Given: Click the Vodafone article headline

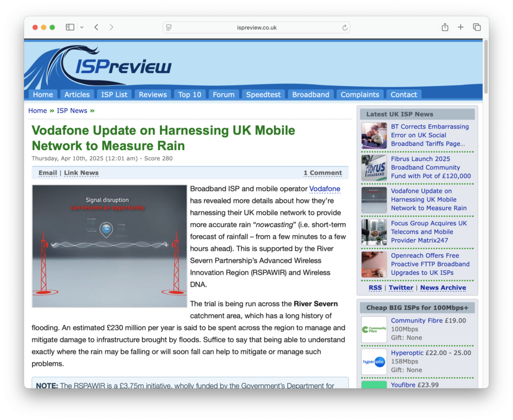Looking at the screenshot, I should point(163,138).
